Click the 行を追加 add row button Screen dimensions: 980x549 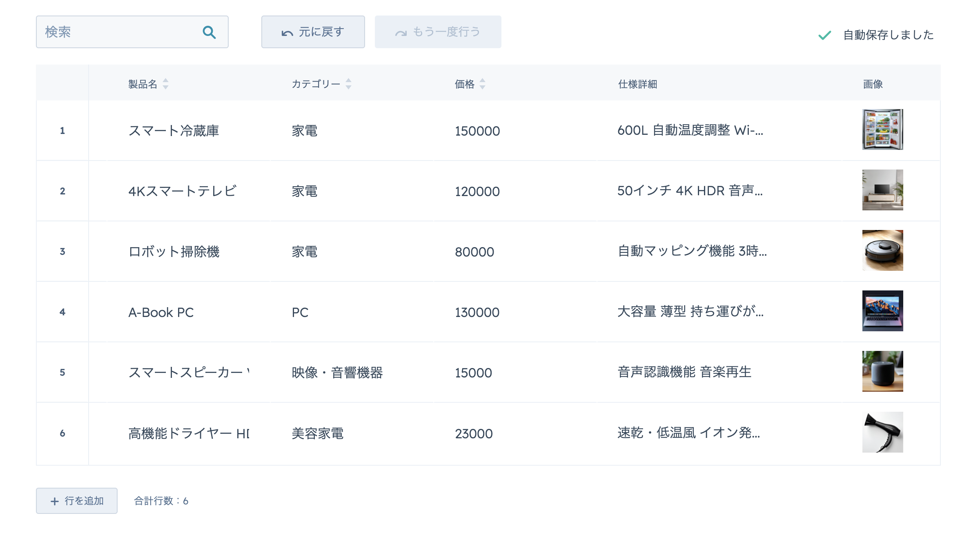click(77, 501)
